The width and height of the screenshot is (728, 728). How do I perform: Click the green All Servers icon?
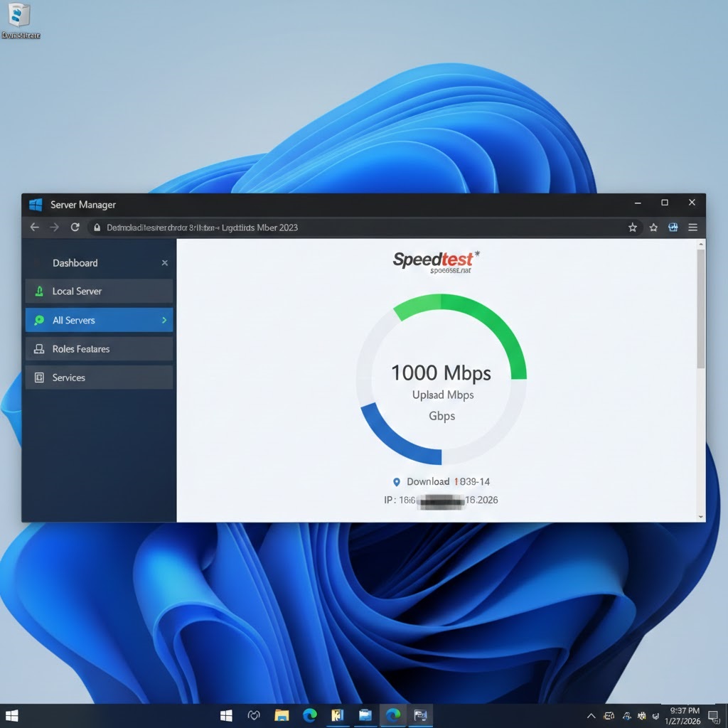[x=40, y=320]
